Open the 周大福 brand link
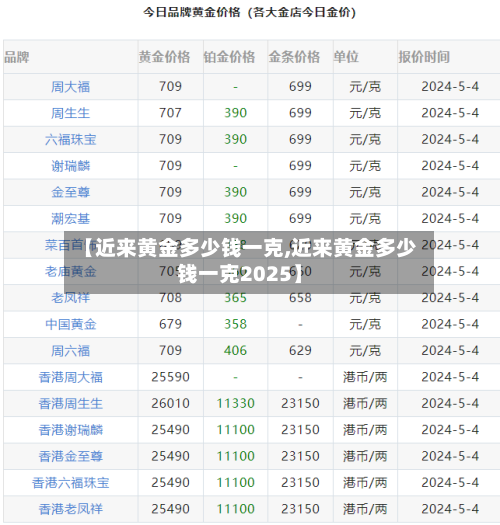Image resolution: width=500 pixels, height=525 pixels. [70, 87]
